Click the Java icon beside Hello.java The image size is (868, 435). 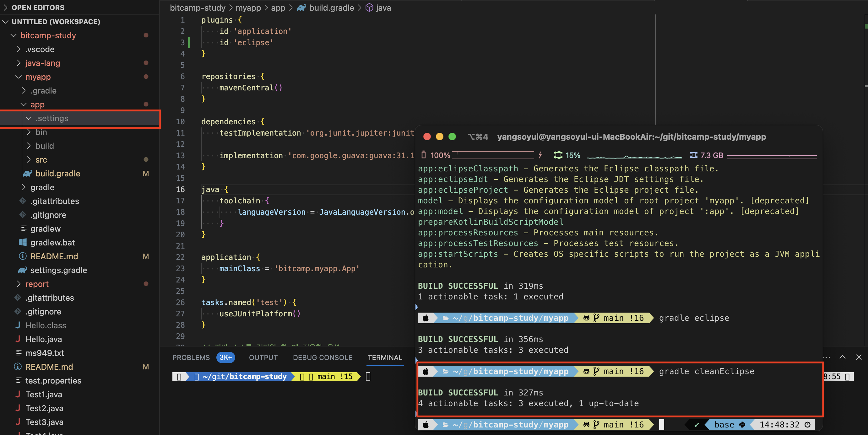(18, 339)
